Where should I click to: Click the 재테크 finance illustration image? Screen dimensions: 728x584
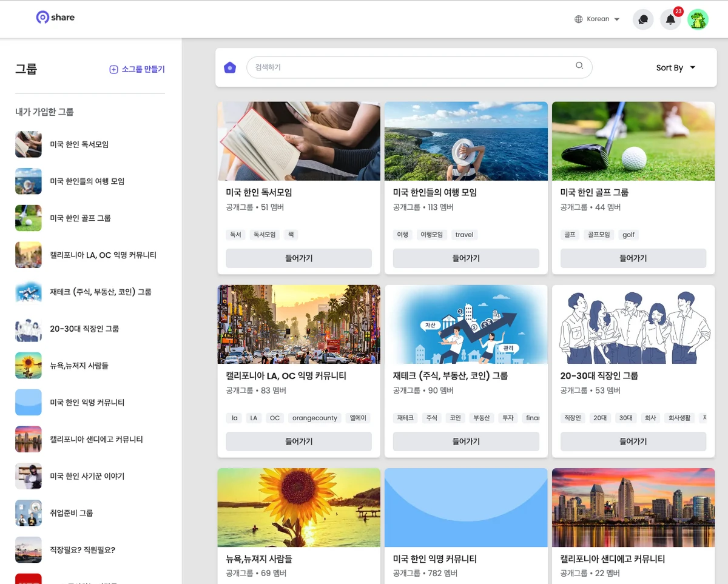pos(466,324)
